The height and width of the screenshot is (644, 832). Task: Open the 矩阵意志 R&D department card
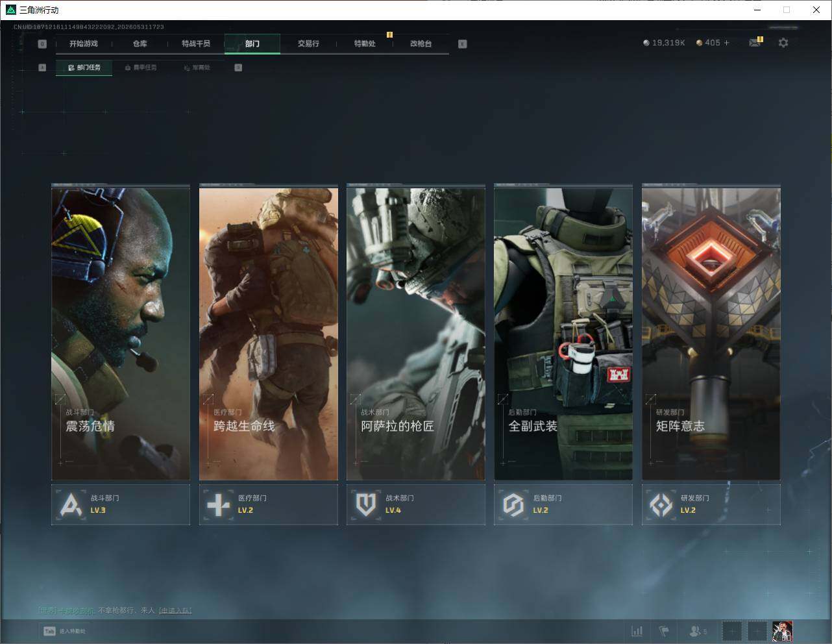[x=711, y=334]
